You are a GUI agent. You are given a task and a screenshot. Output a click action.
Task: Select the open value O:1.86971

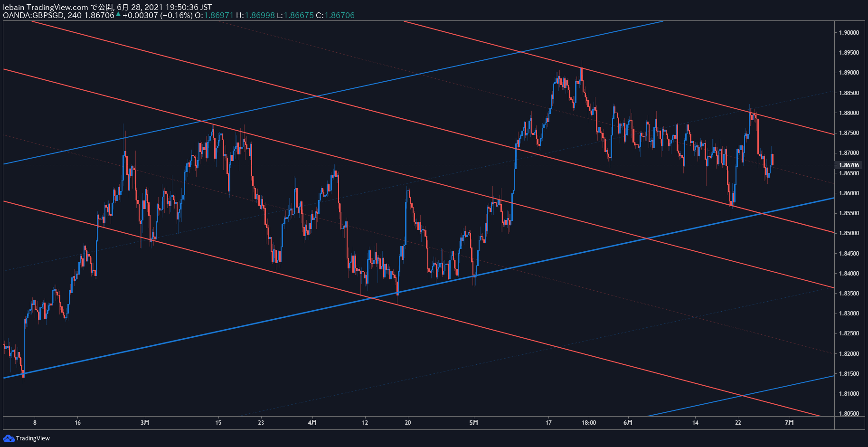coord(214,15)
